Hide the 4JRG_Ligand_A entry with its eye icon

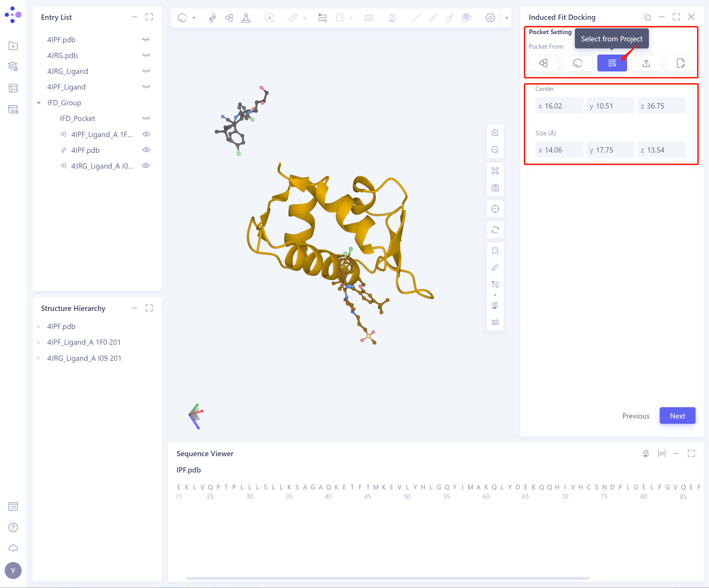coord(146,165)
